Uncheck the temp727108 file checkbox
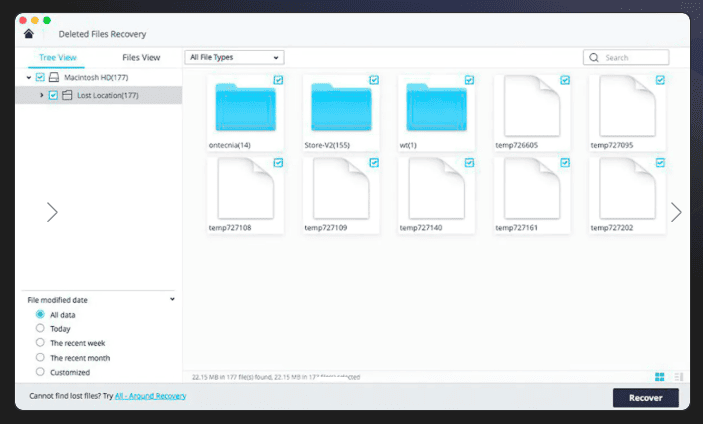 [x=278, y=162]
